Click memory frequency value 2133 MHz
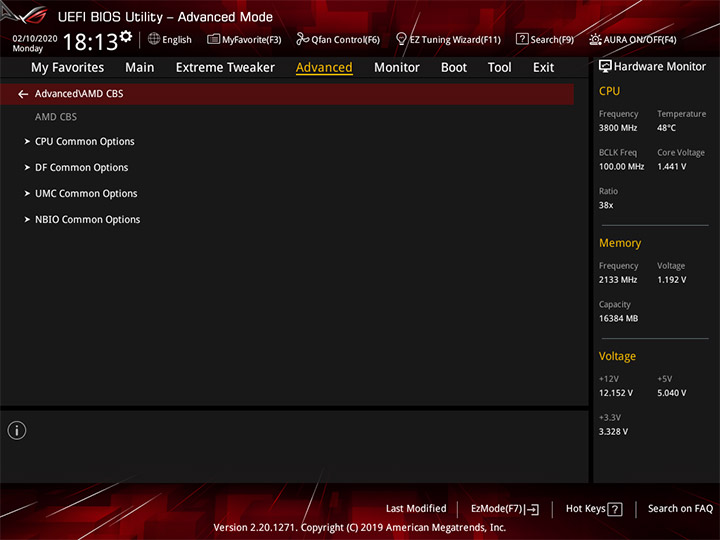The height and width of the screenshot is (540, 720). (618, 280)
